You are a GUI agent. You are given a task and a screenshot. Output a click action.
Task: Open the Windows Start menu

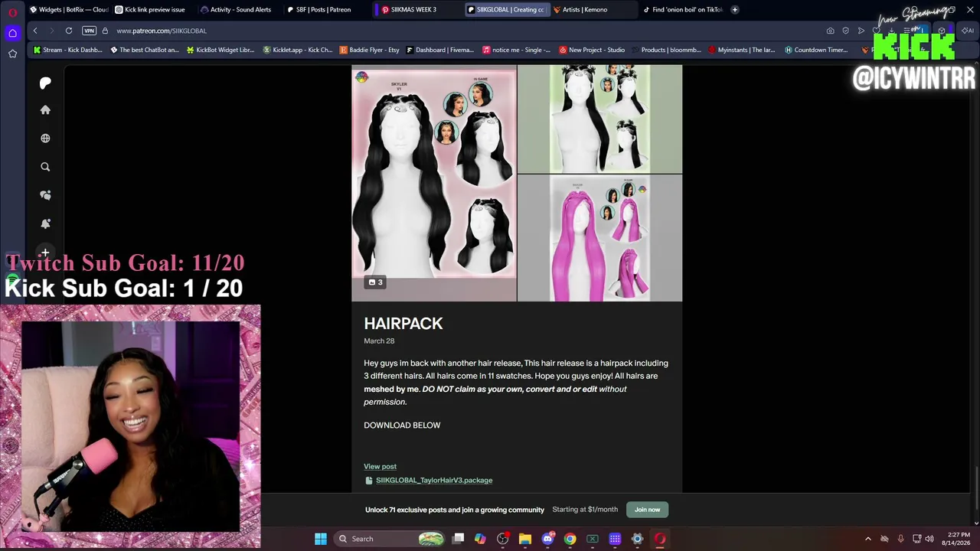321,539
